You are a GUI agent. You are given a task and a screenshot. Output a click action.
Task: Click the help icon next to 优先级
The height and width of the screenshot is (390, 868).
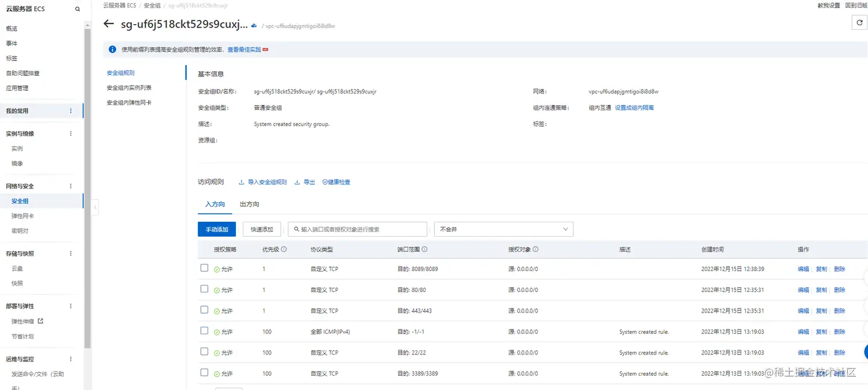[284, 249]
